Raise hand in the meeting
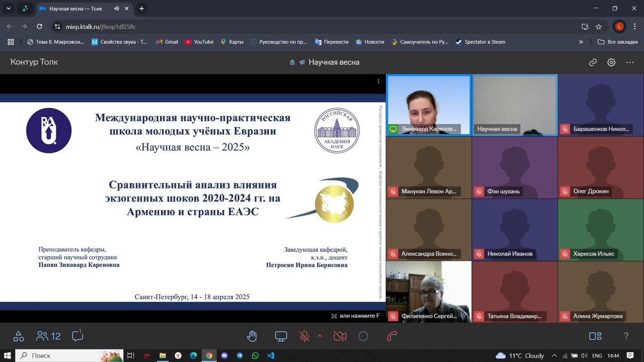644x362 pixels. pyautogui.click(x=252, y=336)
